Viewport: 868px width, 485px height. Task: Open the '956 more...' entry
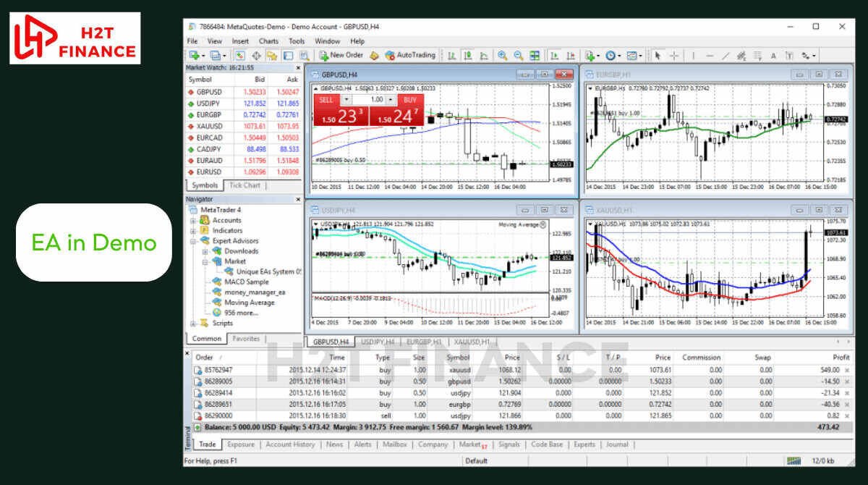(x=241, y=313)
